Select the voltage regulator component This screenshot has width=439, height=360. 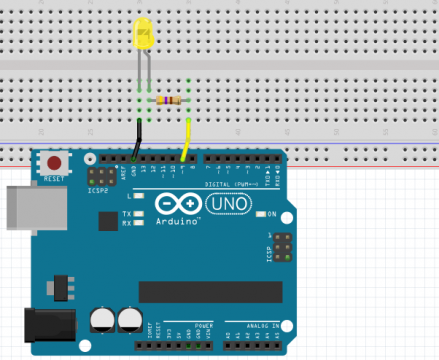pyautogui.click(x=61, y=287)
